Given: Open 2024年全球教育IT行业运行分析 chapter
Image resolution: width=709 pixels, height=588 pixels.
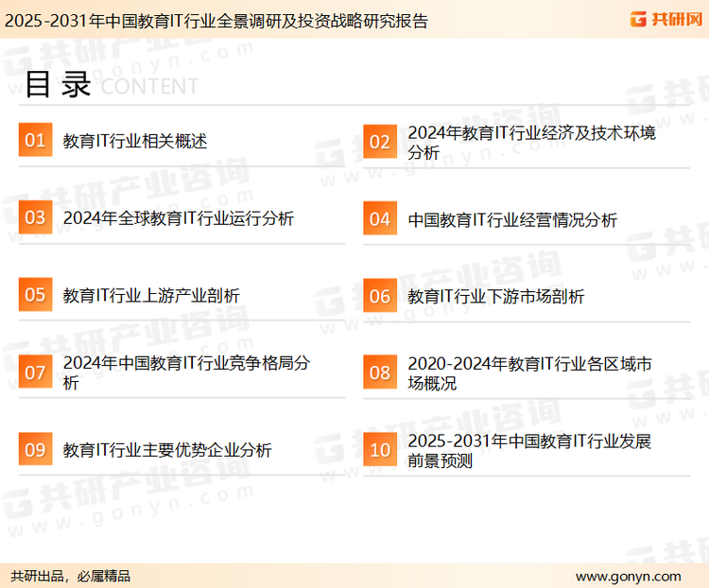Looking at the screenshot, I should coord(179,218).
